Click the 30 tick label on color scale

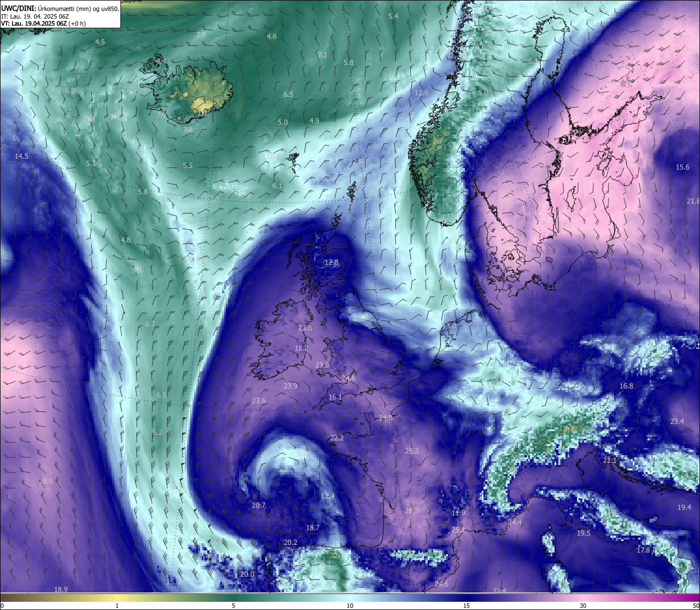(x=583, y=606)
